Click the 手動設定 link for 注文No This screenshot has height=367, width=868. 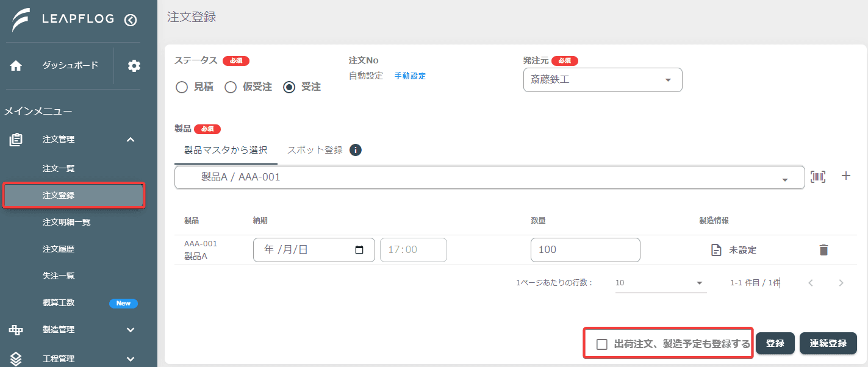(410, 76)
